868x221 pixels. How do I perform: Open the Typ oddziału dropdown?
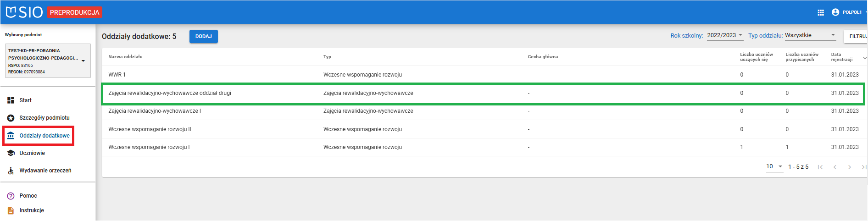(810, 35)
